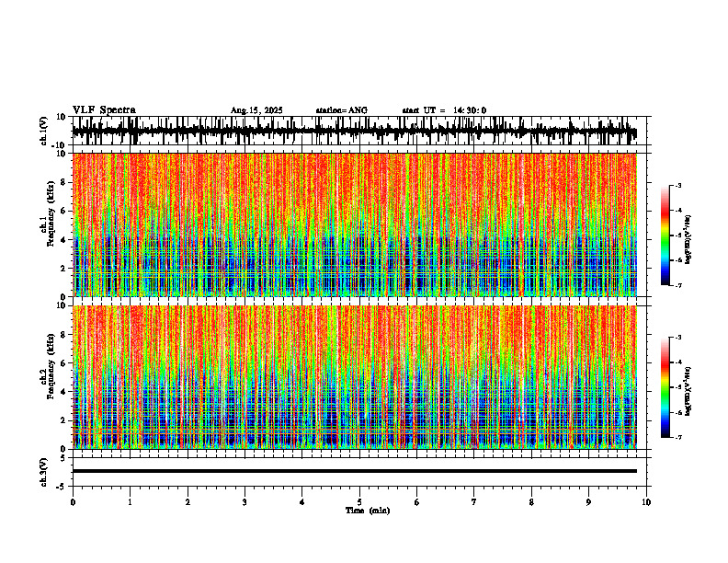This screenshot has height=563, width=728.
Task: Click the '5' tick on the time axis
Action: 359,502
